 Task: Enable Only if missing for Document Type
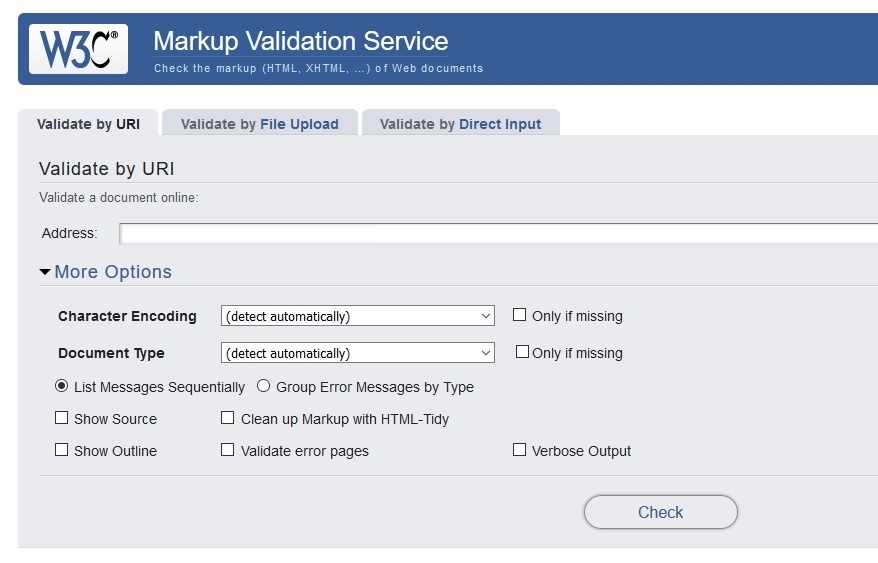[522, 352]
